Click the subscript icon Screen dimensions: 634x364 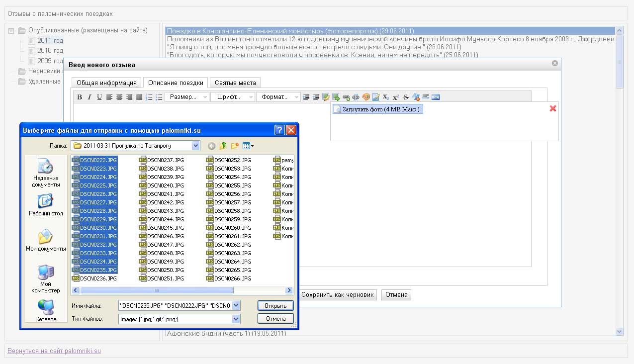[x=386, y=97]
